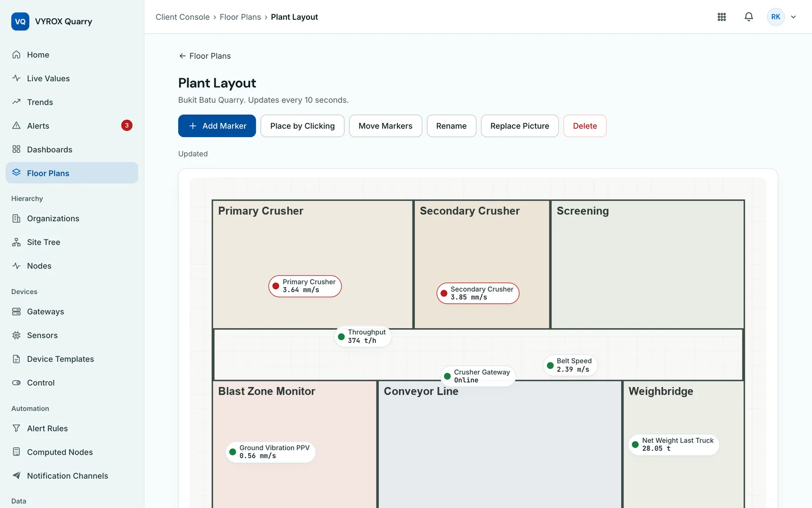Image resolution: width=812 pixels, height=508 pixels.
Task: Click the Sensors chip icon
Action: [16, 335]
